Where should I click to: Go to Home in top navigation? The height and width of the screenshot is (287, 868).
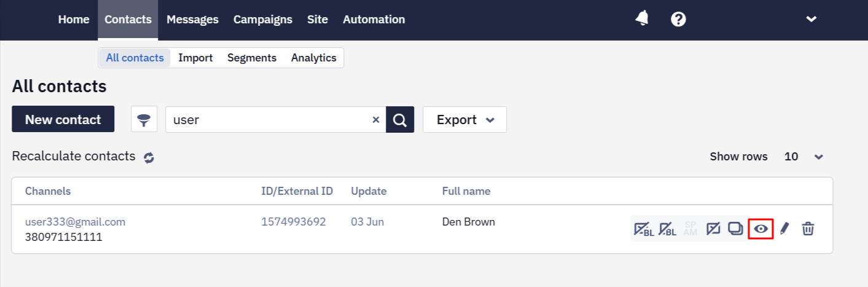(x=74, y=20)
